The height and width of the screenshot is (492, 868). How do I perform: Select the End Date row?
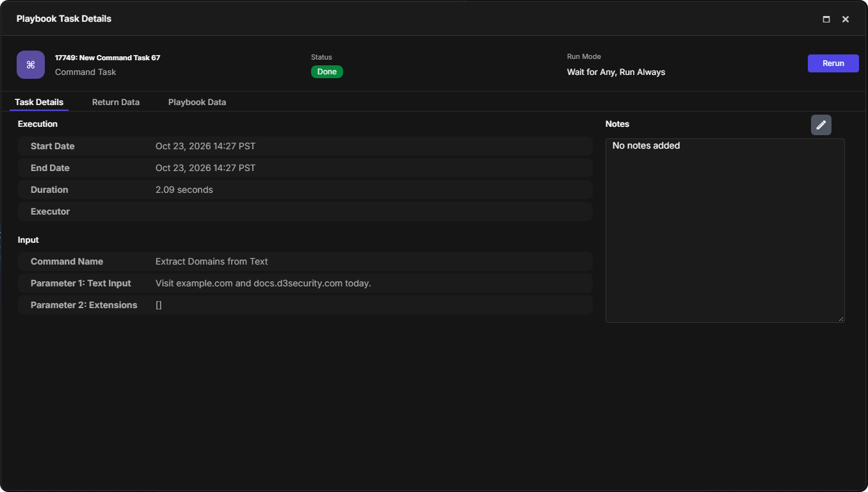[x=305, y=168]
